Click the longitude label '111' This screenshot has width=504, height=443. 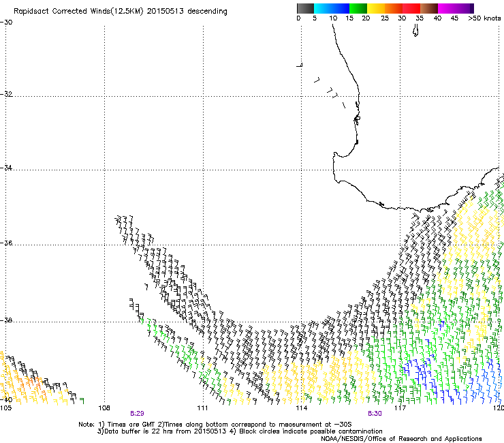pos(203,408)
